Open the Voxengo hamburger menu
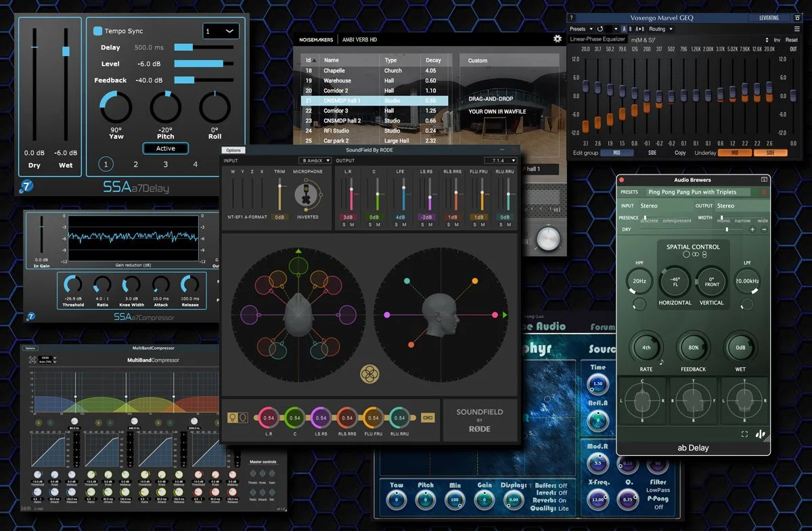812x531 pixels. click(797, 30)
